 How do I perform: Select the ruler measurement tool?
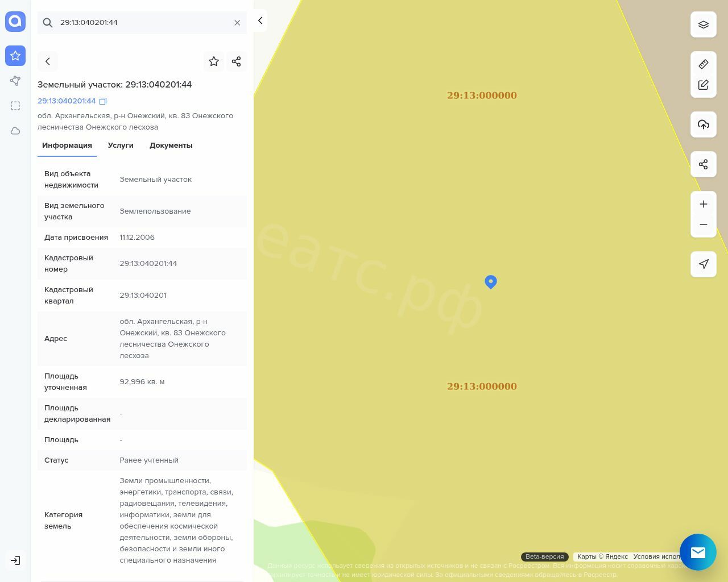[x=703, y=64]
